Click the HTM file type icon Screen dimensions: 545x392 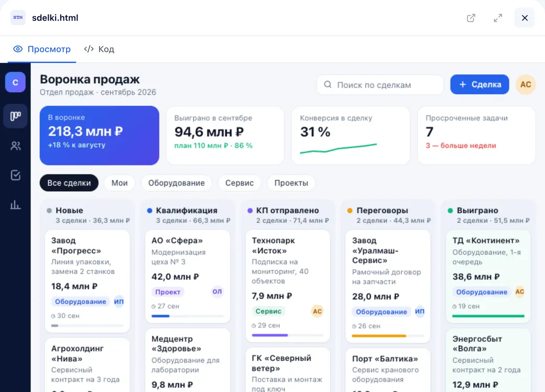pyautogui.click(x=18, y=17)
